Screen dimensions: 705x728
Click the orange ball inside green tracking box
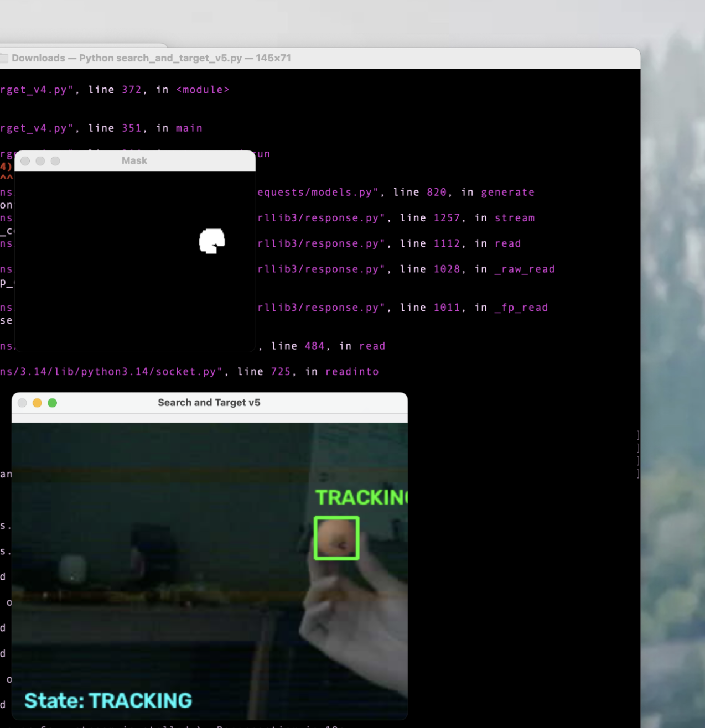[x=336, y=538]
